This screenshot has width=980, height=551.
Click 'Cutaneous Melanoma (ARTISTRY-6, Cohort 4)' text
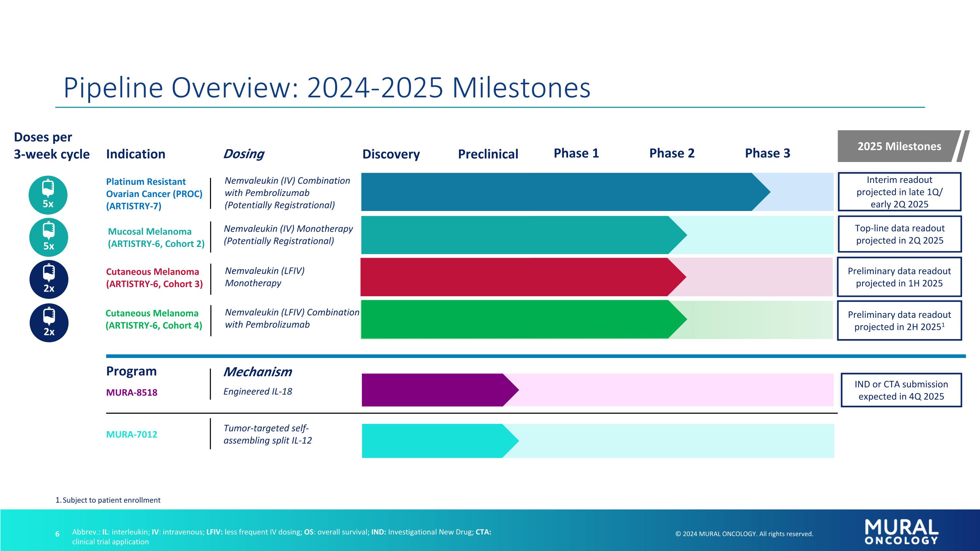tap(154, 319)
